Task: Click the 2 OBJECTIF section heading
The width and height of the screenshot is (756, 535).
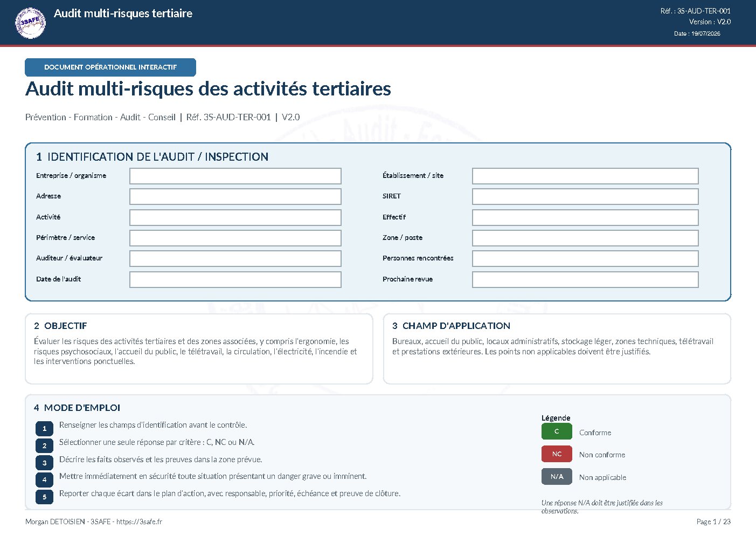Action: pos(60,326)
